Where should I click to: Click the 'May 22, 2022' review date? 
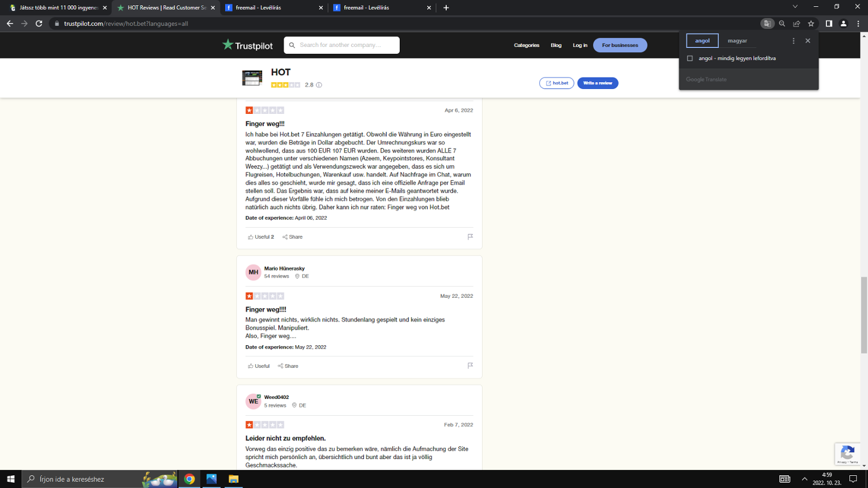tap(457, 296)
